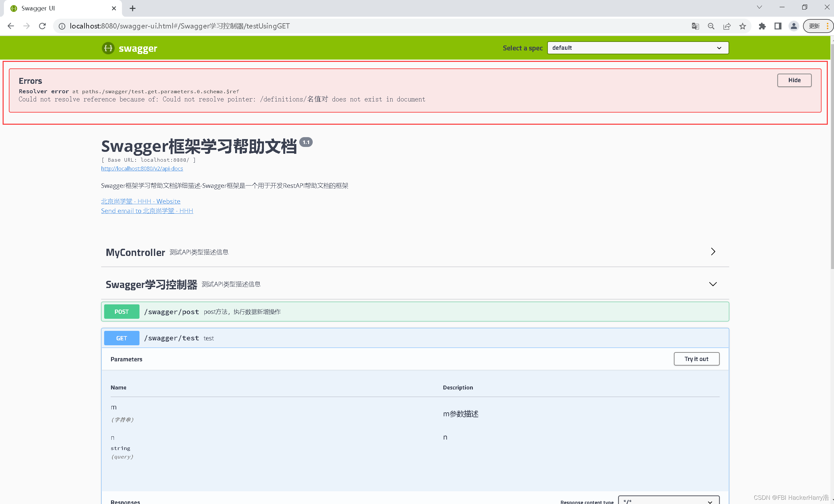
Task: Hide the Errors panel
Action: tap(794, 80)
